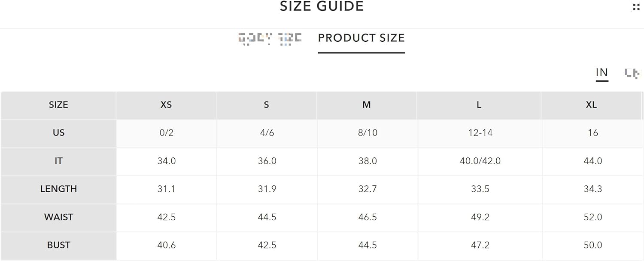Select the WAIST row label

[x=58, y=217]
